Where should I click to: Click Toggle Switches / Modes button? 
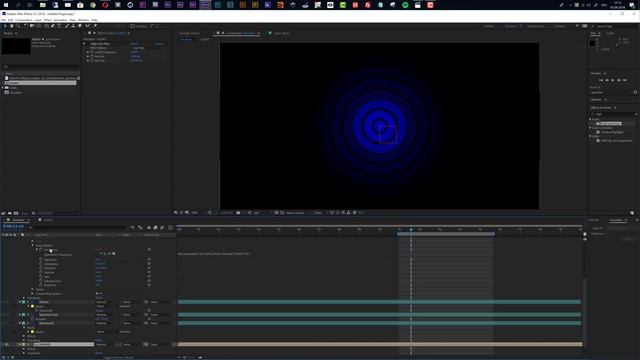[x=118, y=358]
